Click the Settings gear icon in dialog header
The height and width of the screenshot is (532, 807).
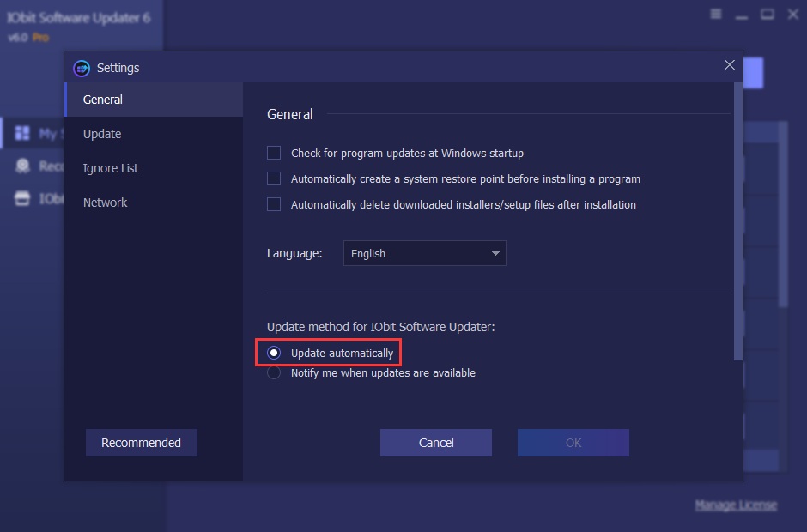pyautogui.click(x=82, y=68)
